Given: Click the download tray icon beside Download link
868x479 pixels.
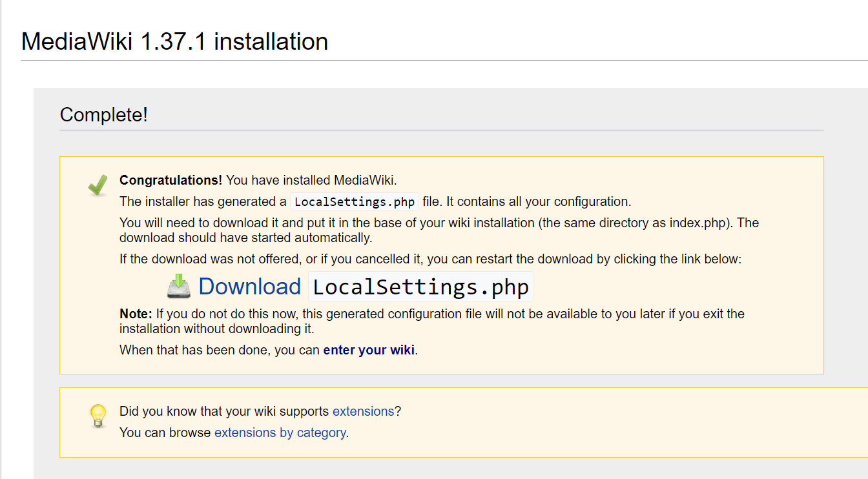Looking at the screenshot, I should [178, 286].
